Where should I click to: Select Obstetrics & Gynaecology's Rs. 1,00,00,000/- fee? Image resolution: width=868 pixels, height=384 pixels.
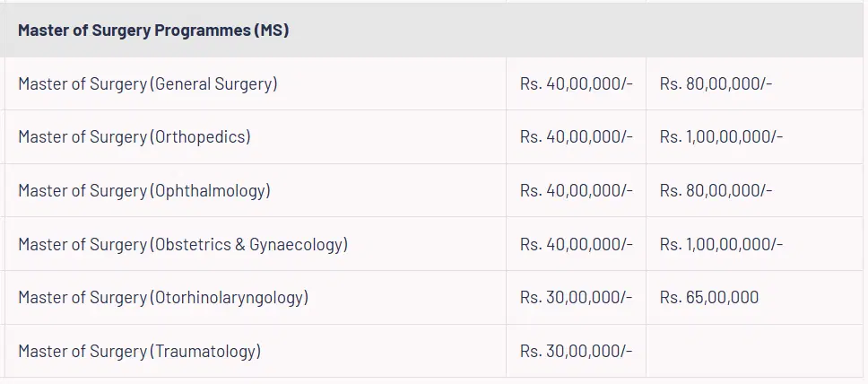point(722,244)
